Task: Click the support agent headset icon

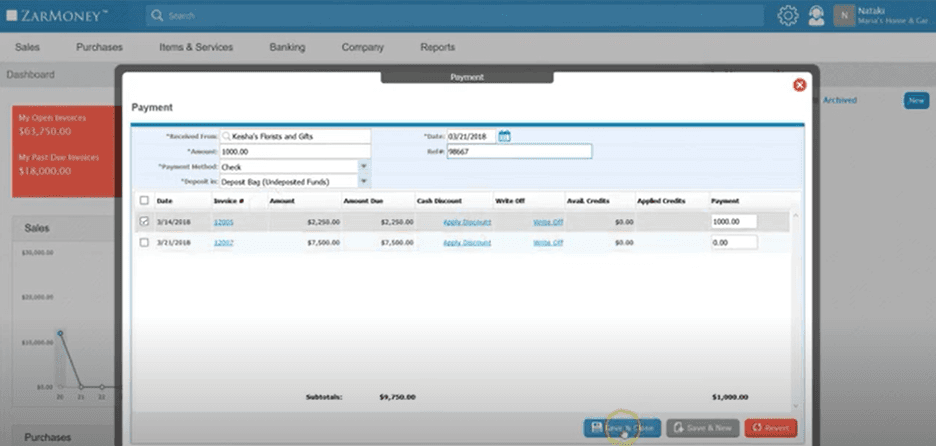Action: click(x=816, y=16)
